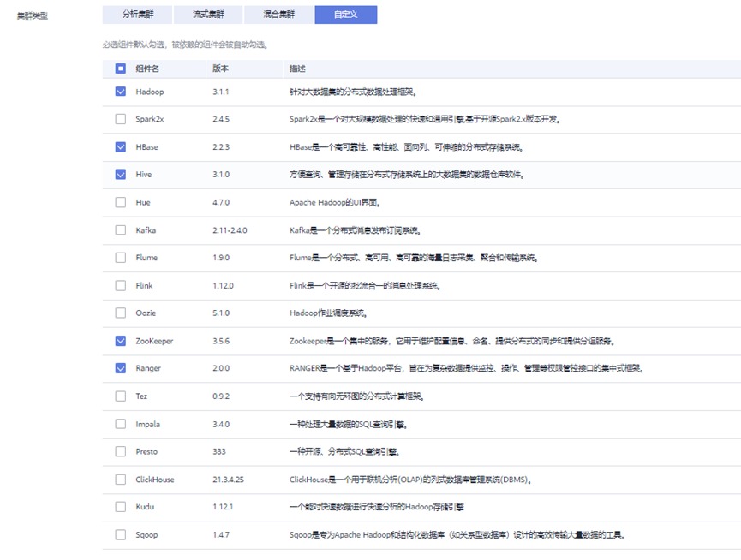Select the 分析集群 cluster type tab

[136, 15]
